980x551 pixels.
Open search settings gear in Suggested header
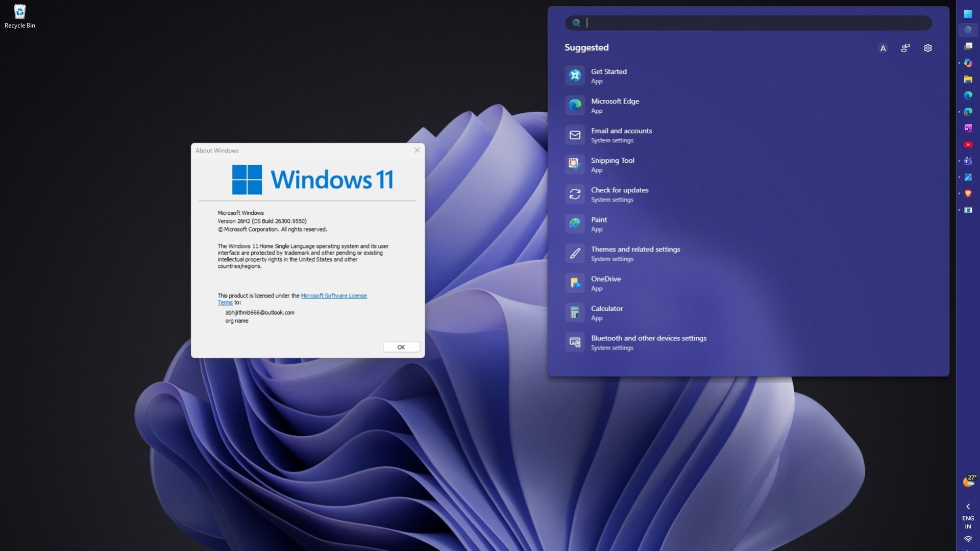click(927, 48)
